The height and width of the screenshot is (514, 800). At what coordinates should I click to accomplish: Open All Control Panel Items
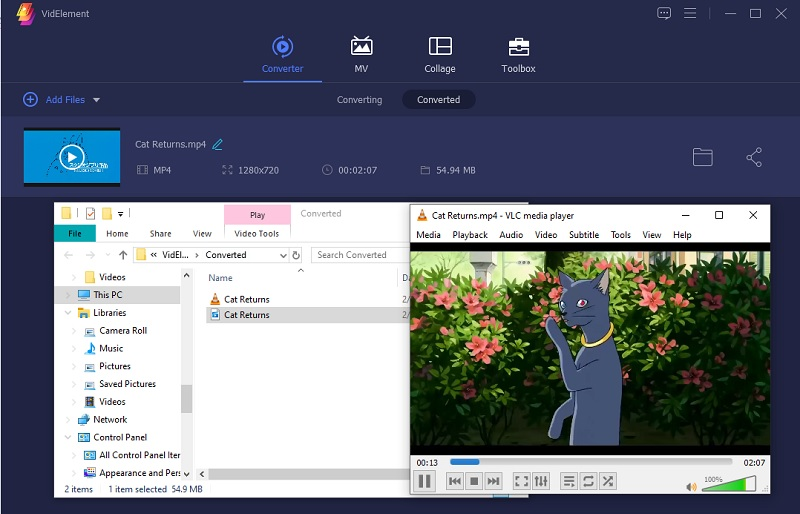coord(139,455)
